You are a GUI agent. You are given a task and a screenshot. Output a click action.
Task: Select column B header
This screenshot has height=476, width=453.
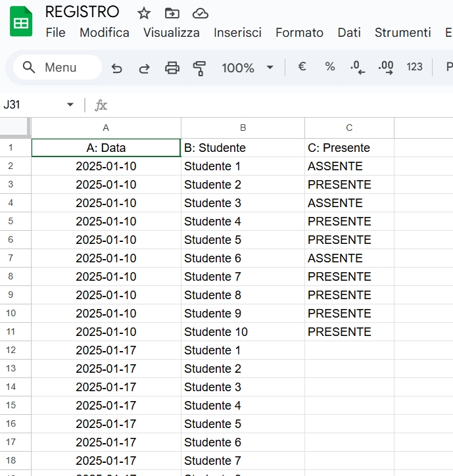(243, 128)
